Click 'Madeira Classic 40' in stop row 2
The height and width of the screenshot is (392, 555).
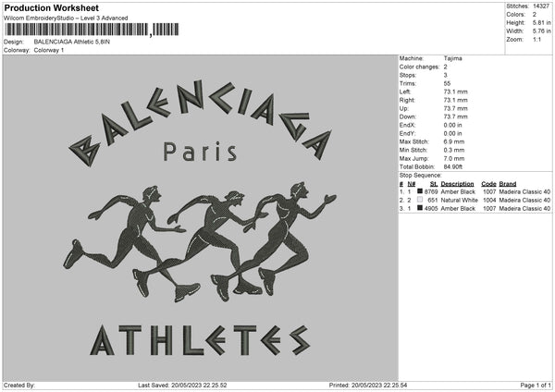click(524, 201)
